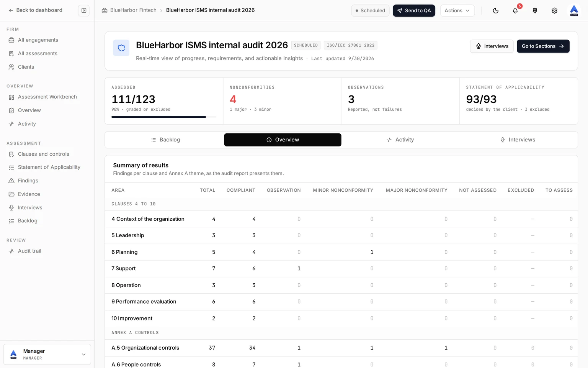Switch to the Backlog tab
This screenshot has width=588, height=368.
pos(165,140)
